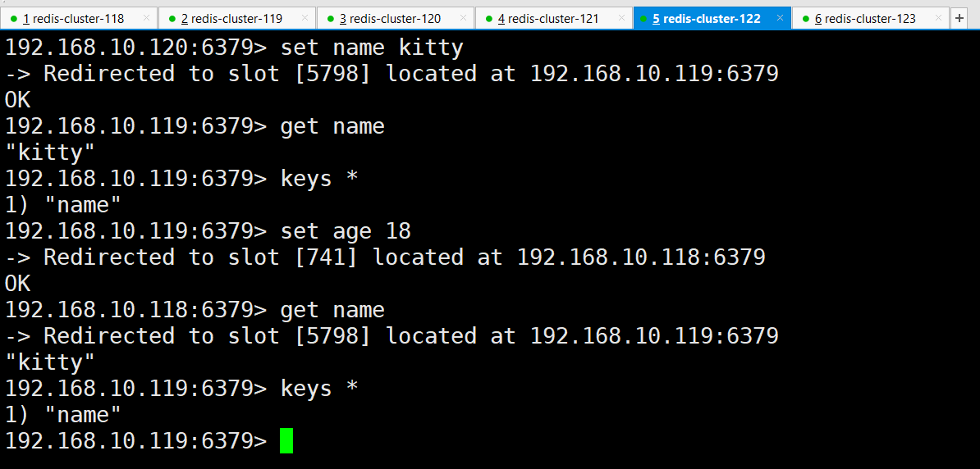Click green status dot on redis-cluster-123 tab
The image size is (980, 469).
[x=806, y=19]
